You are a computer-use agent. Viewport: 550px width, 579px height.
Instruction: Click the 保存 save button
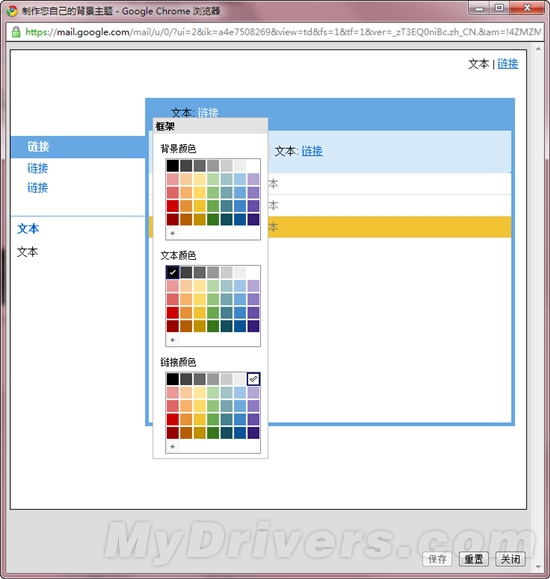437,559
